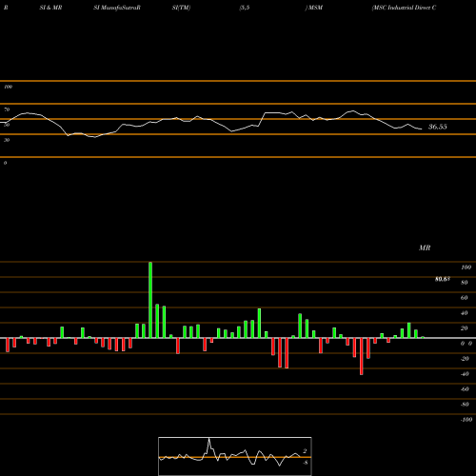Click the -100 label on MR axis
Viewport: 476px width, 476px height.
pyautogui.click(x=466, y=420)
